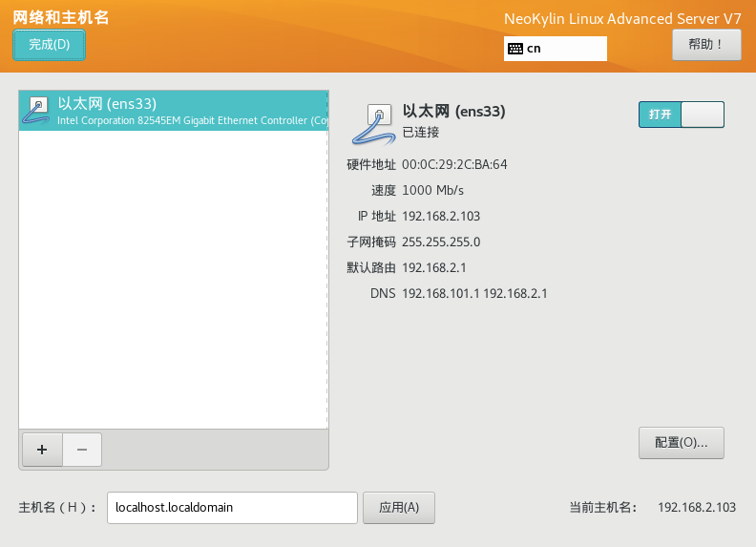Click the 硬件地址 label
The width and height of the screenshot is (756, 547).
click(x=371, y=165)
